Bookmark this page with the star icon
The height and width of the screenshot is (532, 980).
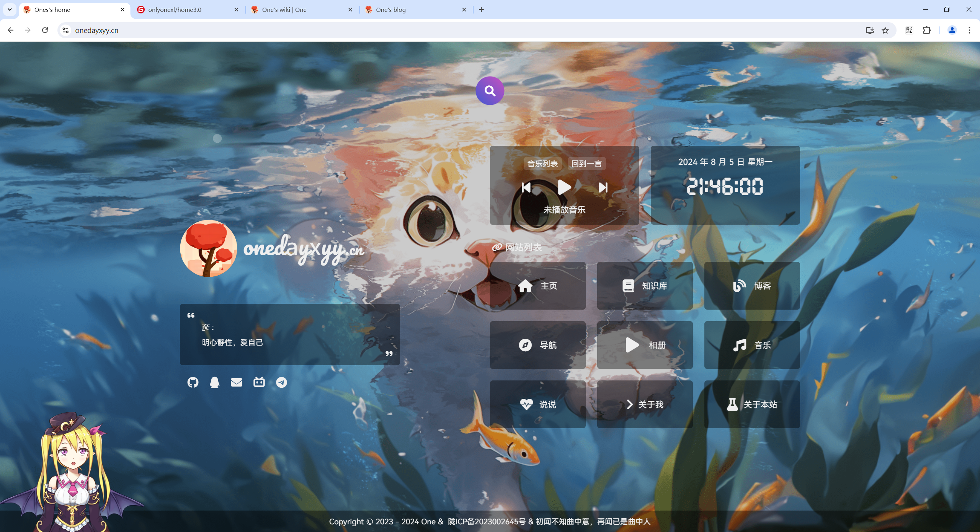885,30
